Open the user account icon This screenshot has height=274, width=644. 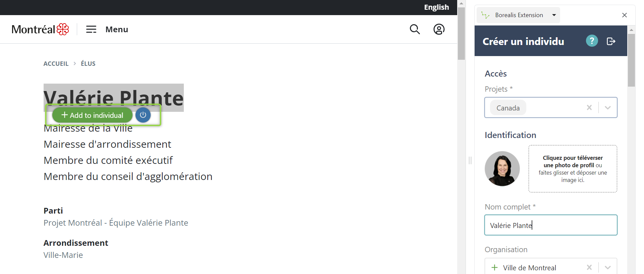click(439, 29)
